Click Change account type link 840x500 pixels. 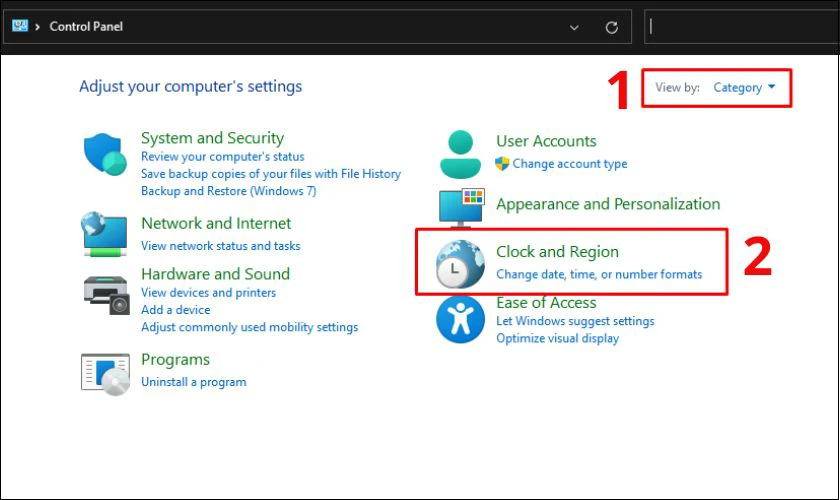[x=569, y=163]
